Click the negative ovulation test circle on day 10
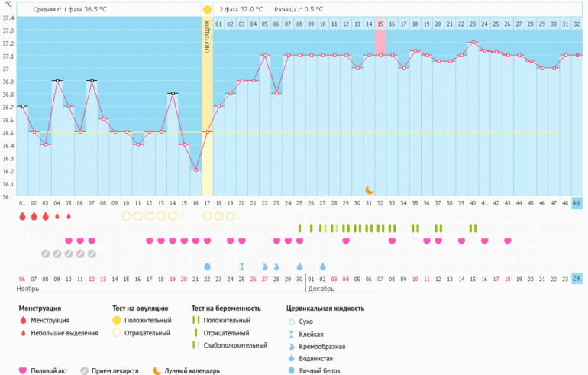Viewport: 588px width, 375px height. [x=127, y=216]
